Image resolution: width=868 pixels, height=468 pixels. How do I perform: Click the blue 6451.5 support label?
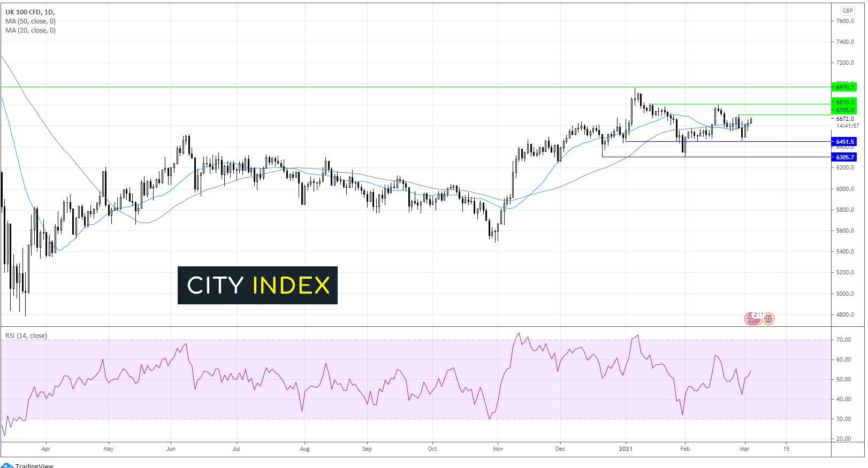(844, 142)
